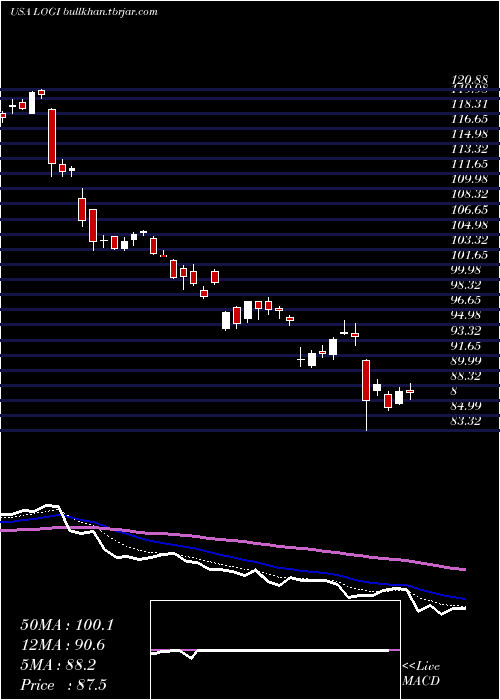The image size is (500, 700).
Task: Select the 84.99 price axis label
Action: coord(466,406)
